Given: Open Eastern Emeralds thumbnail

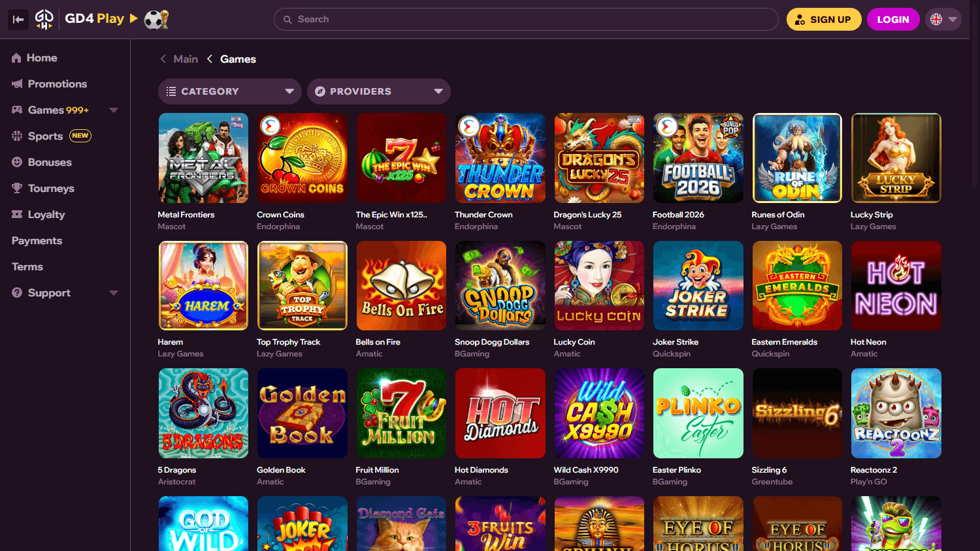Looking at the screenshot, I should [x=797, y=285].
